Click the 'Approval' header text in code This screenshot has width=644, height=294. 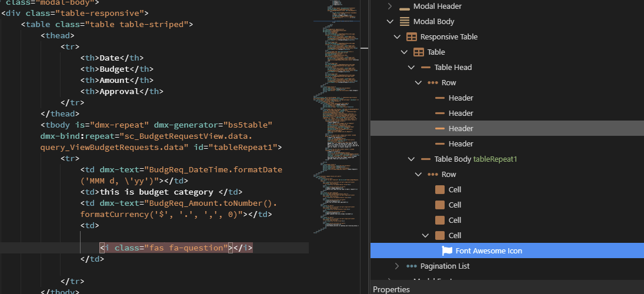pos(119,91)
